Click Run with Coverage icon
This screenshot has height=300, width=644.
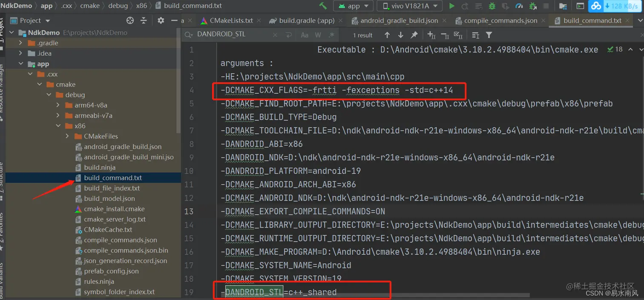506,6
